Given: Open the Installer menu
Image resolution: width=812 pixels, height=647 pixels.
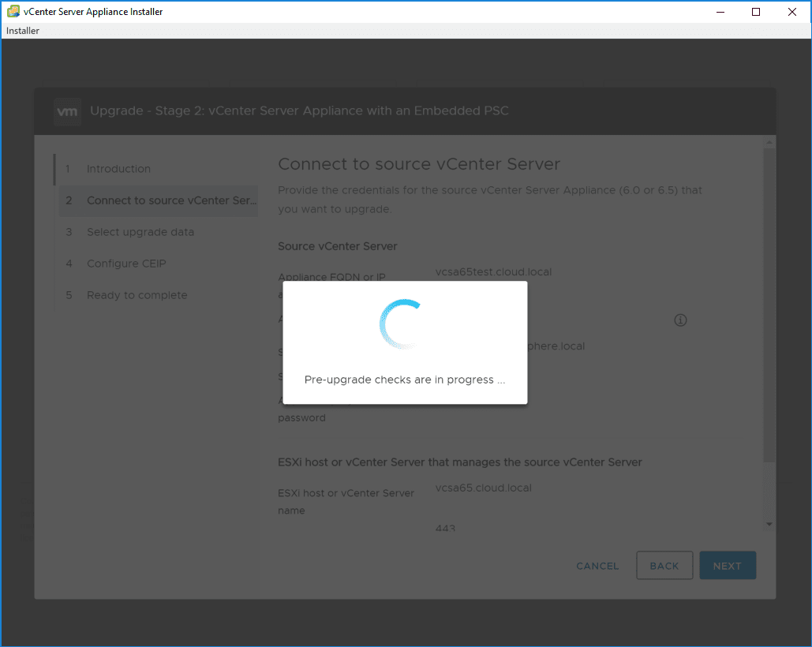Looking at the screenshot, I should [x=22, y=31].
